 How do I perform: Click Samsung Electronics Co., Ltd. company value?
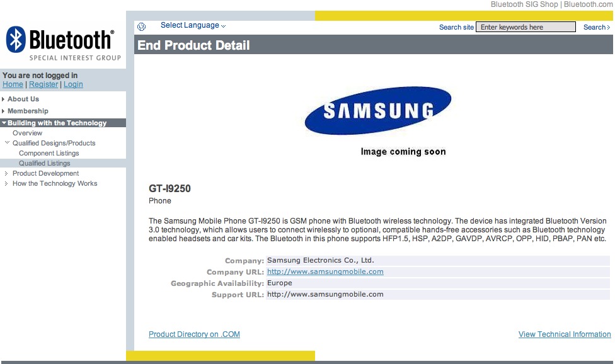coord(321,260)
